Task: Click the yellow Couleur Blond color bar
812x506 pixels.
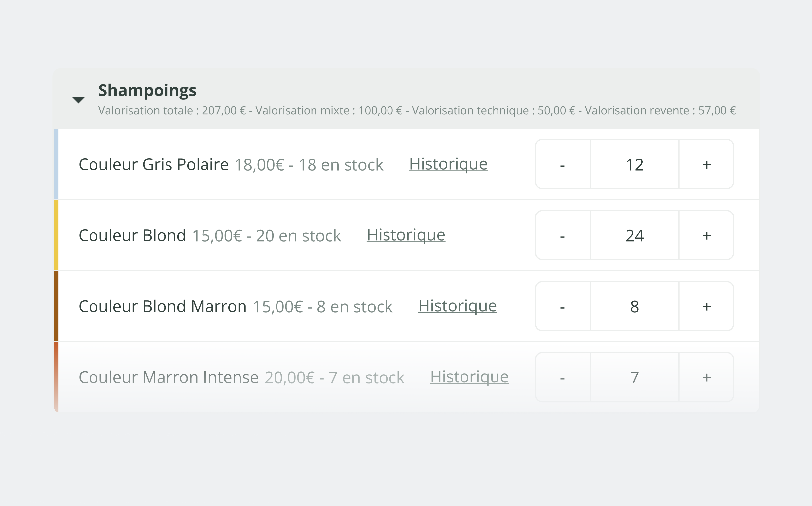Action: pyautogui.click(x=56, y=235)
